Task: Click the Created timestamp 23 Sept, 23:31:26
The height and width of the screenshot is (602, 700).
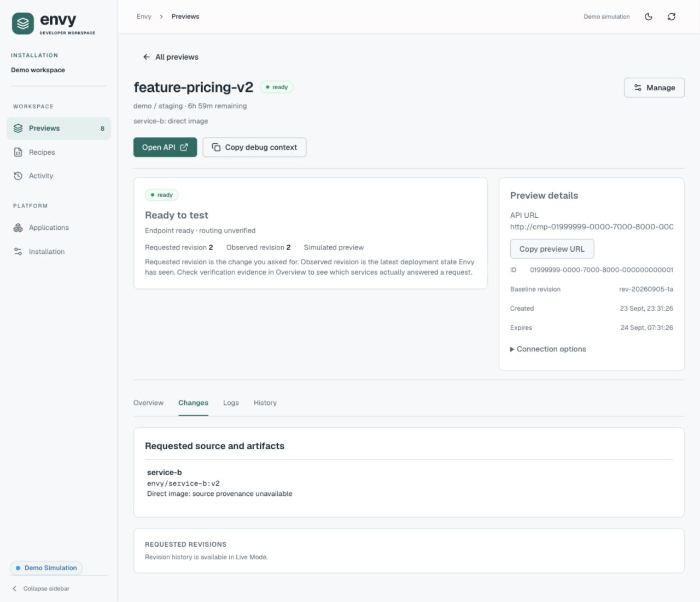Action: pos(646,309)
